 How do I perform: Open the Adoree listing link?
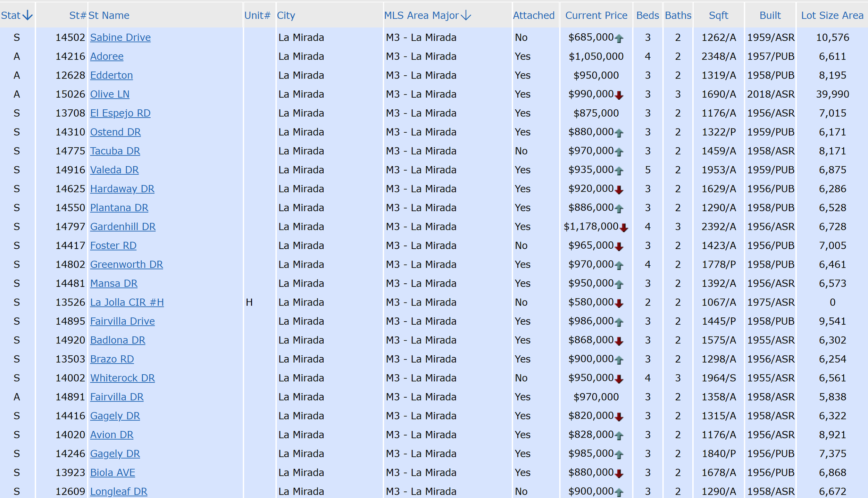pos(107,56)
